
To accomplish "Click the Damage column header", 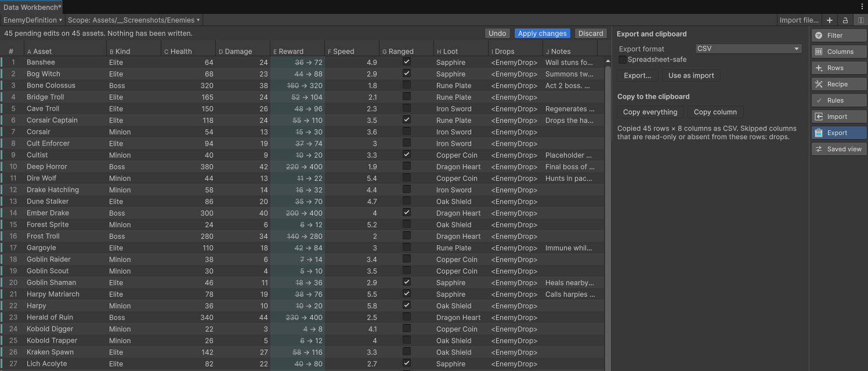I will click(x=243, y=51).
